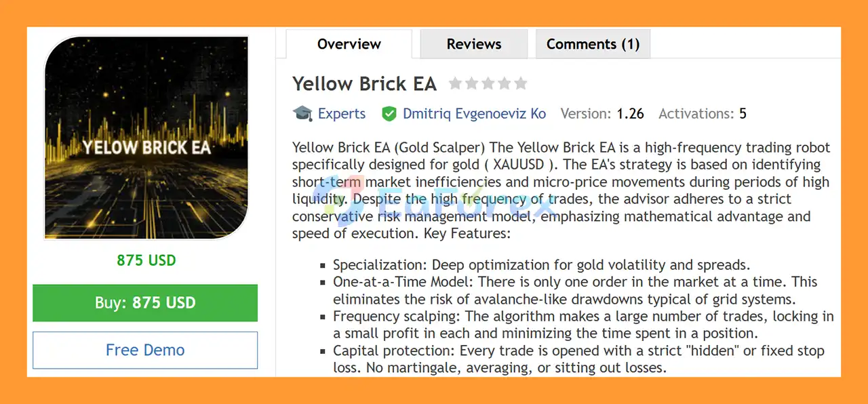
Task: Launch the Free Demo
Action: tap(145, 350)
